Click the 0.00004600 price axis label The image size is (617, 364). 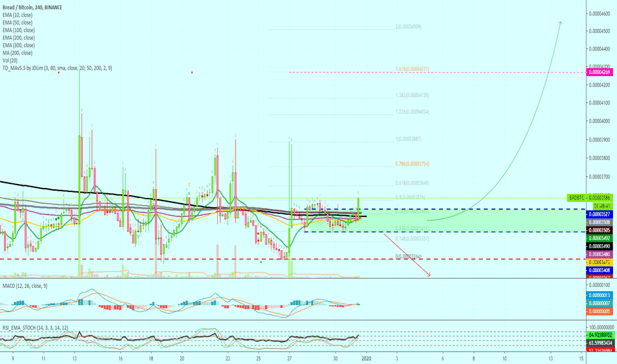[x=599, y=13]
